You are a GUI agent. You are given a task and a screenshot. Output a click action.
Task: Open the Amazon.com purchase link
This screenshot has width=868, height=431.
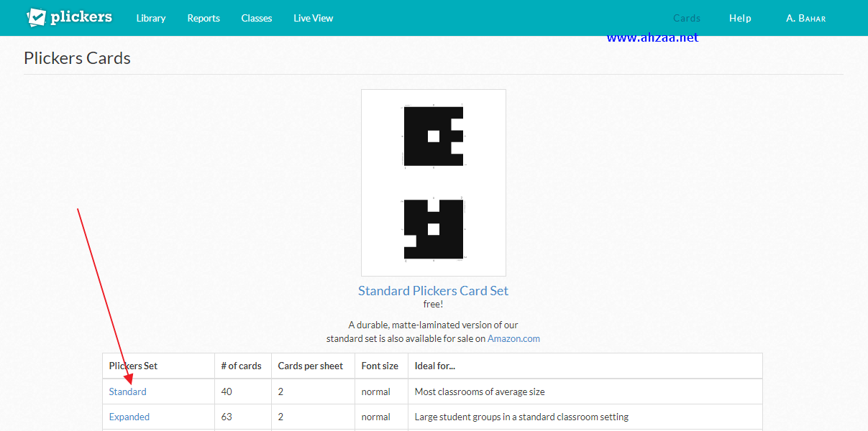click(513, 338)
